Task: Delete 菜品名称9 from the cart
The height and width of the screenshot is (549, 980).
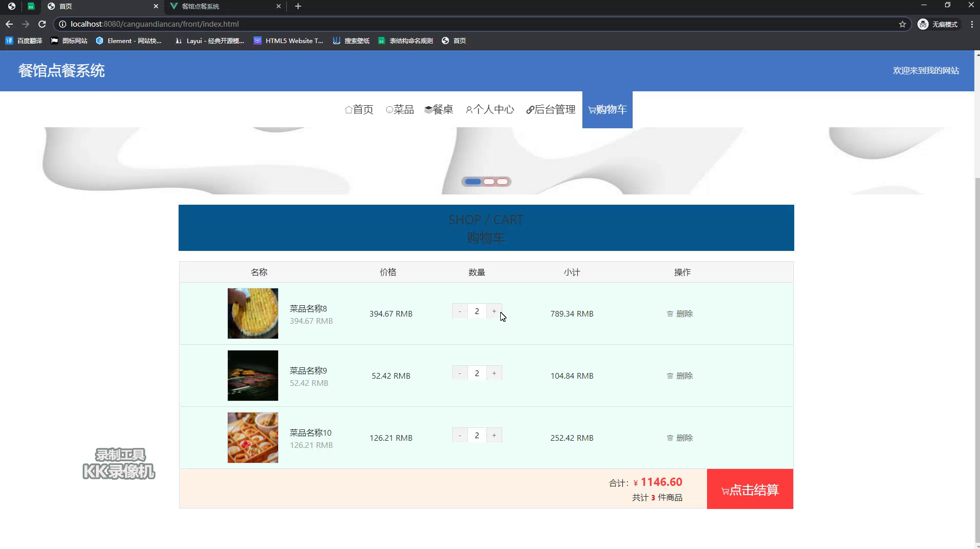Action: click(x=680, y=376)
